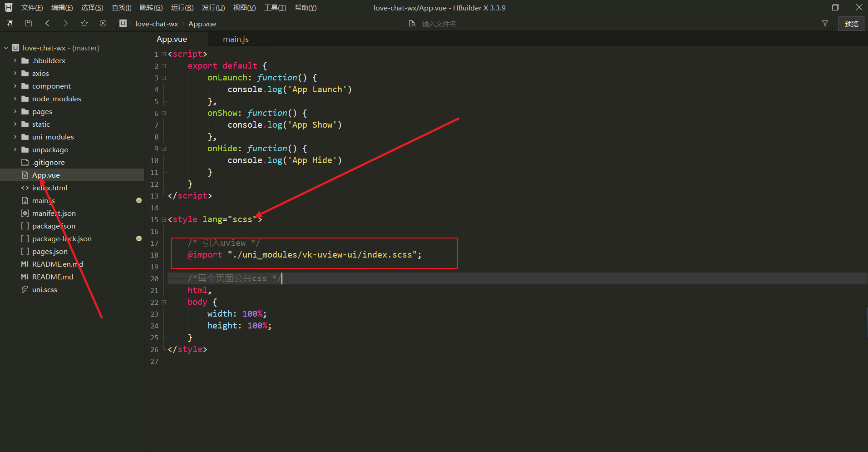Viewport: 868px width, 452px height.
Task: Click the run play-circle icon
Action: (x=103, y=23)
